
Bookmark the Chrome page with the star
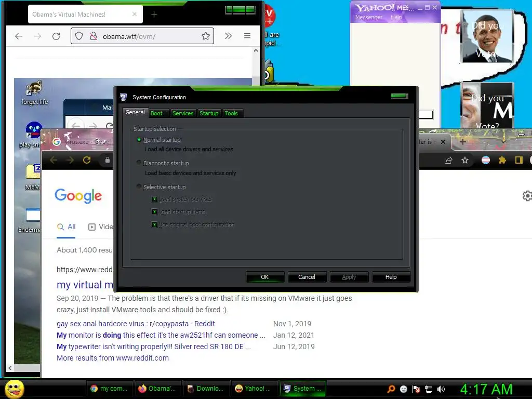coord(465,160)
